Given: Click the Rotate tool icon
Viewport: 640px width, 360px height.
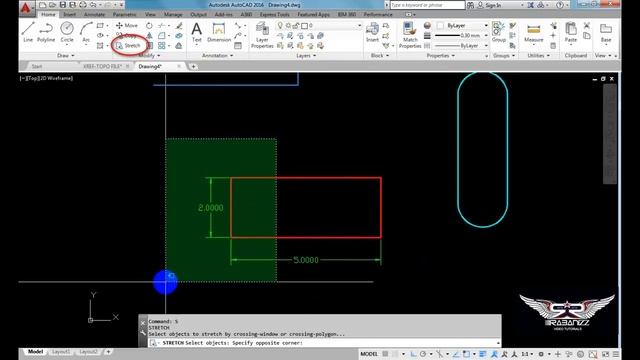Looking at the screenshot, I should coord(149,25).
